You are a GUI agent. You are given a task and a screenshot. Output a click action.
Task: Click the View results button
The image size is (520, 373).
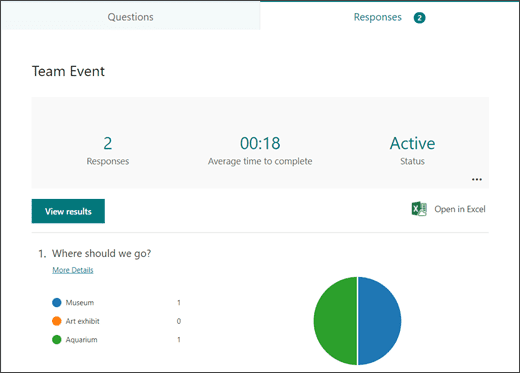pyautogui.click(x=68, y=211)
